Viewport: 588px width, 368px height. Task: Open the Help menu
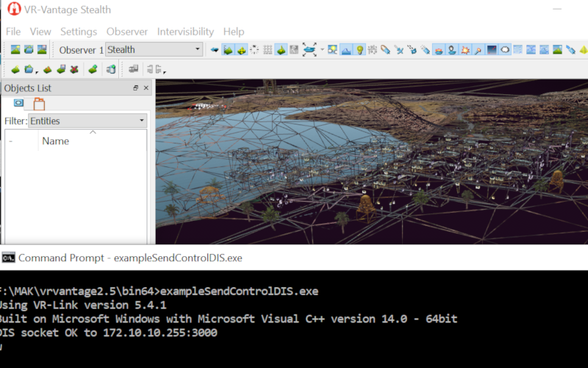tap(234, 32)
